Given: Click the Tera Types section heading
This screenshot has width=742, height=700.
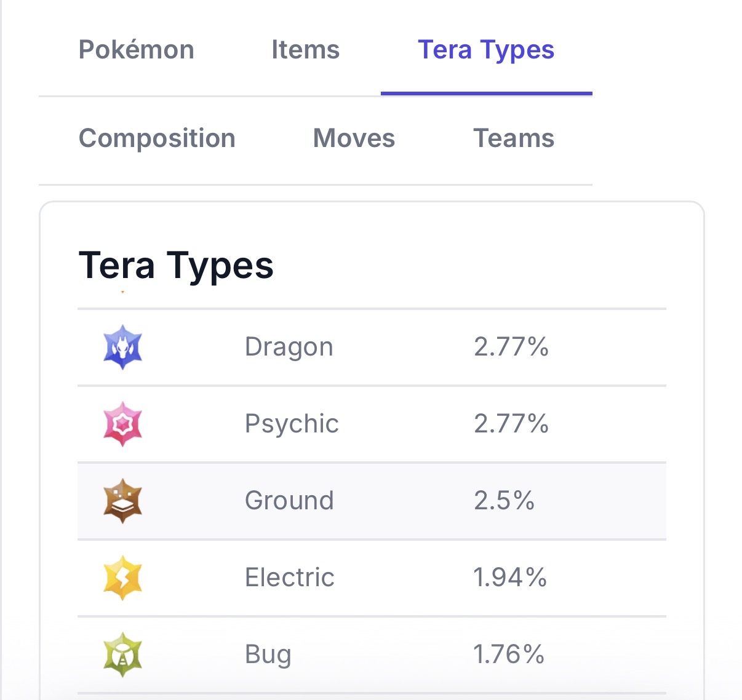Looking at the screenshot, I should tap(176, 266).
